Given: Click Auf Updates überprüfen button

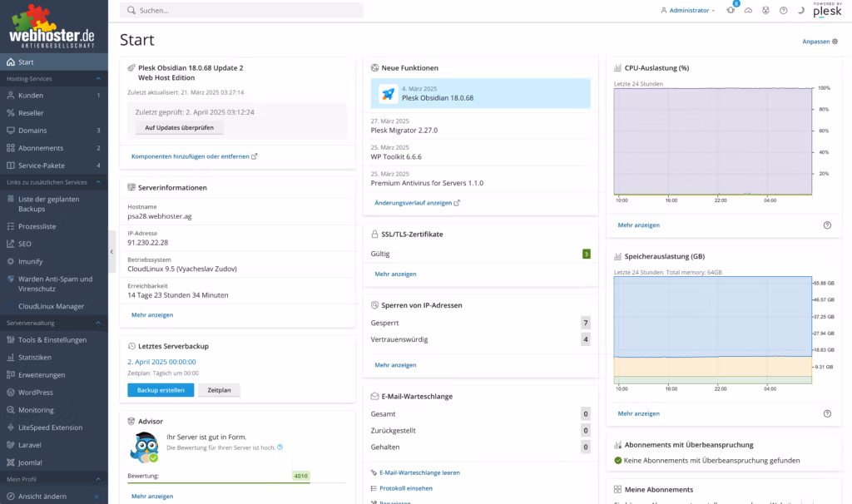Looking at the screenshot, I should (180, 127).
